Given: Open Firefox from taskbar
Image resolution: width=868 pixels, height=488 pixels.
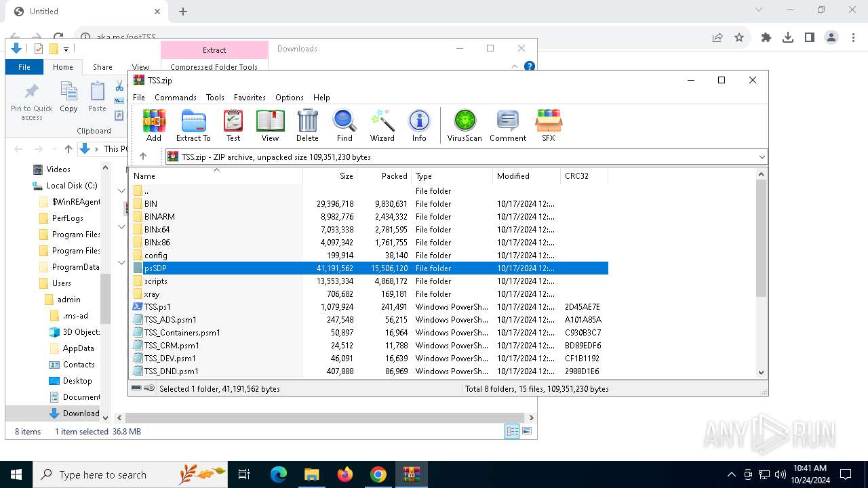Looking at the screenshot, I should (x=345, y=474).
